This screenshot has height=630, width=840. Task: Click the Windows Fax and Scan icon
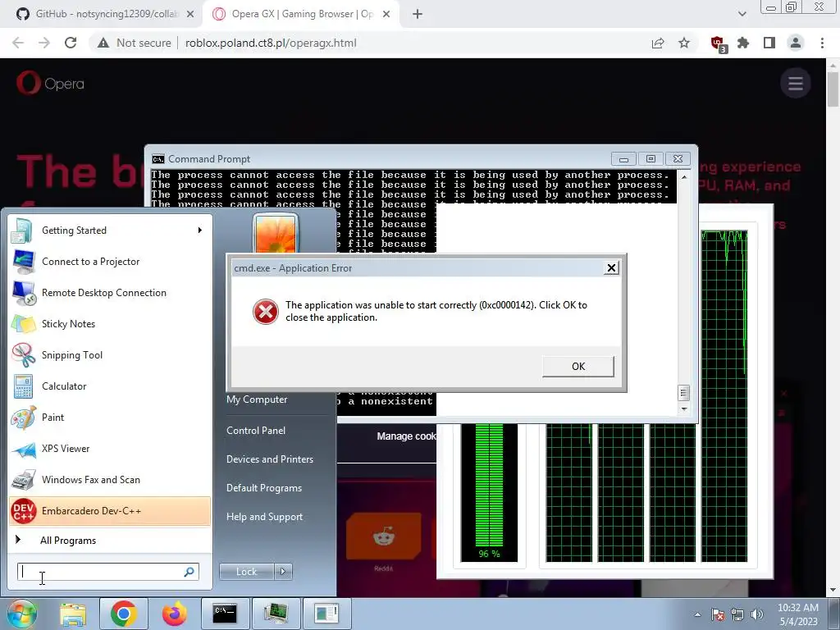click(x=23, y=480)
